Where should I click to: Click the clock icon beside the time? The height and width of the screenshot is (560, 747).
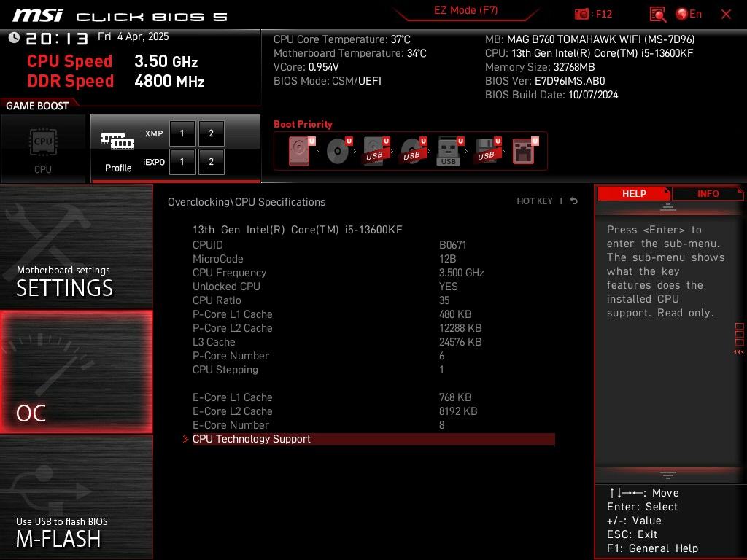point(14,38)
